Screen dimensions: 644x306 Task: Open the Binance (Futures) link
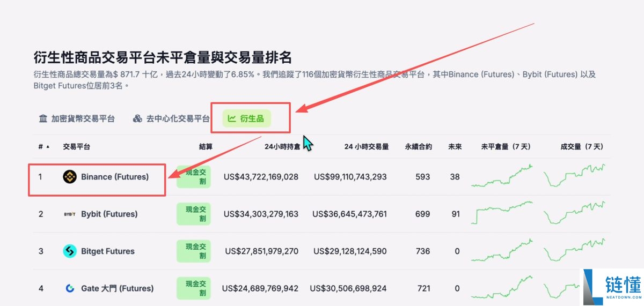115,177
